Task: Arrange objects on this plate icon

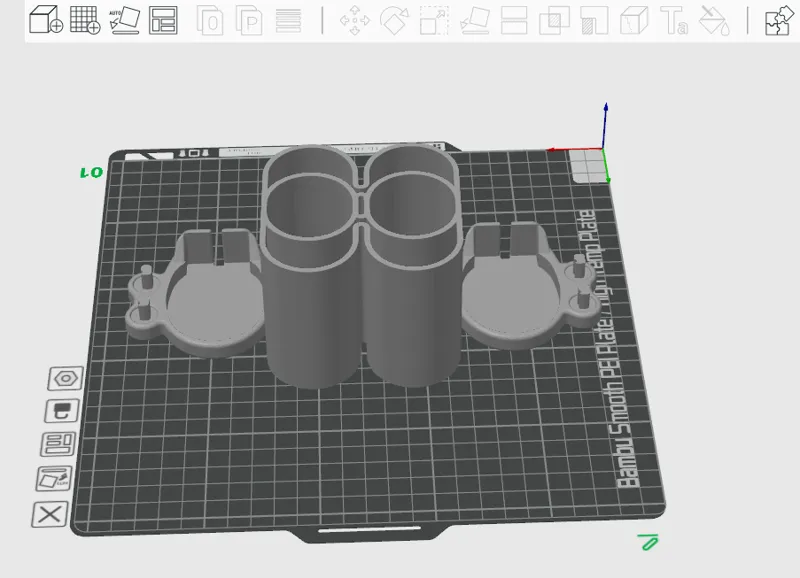Action: pos(57,444)
